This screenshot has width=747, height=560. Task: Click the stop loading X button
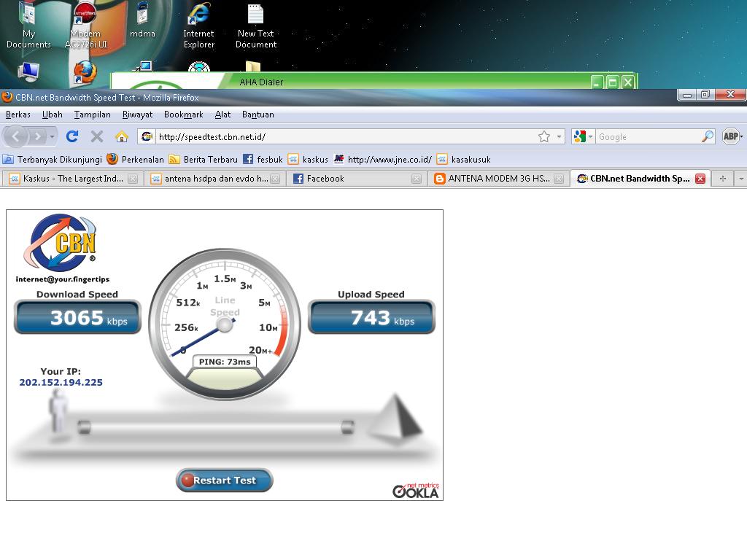[97, 136]
